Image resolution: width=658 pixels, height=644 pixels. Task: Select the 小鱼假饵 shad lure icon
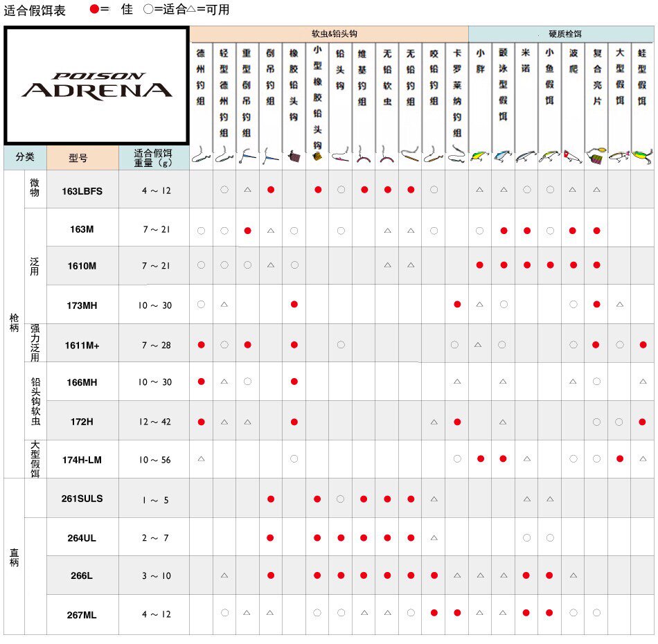(549, 156)
